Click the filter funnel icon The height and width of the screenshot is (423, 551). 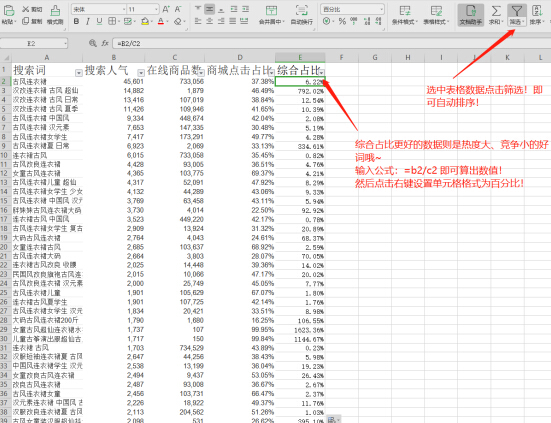517,11
